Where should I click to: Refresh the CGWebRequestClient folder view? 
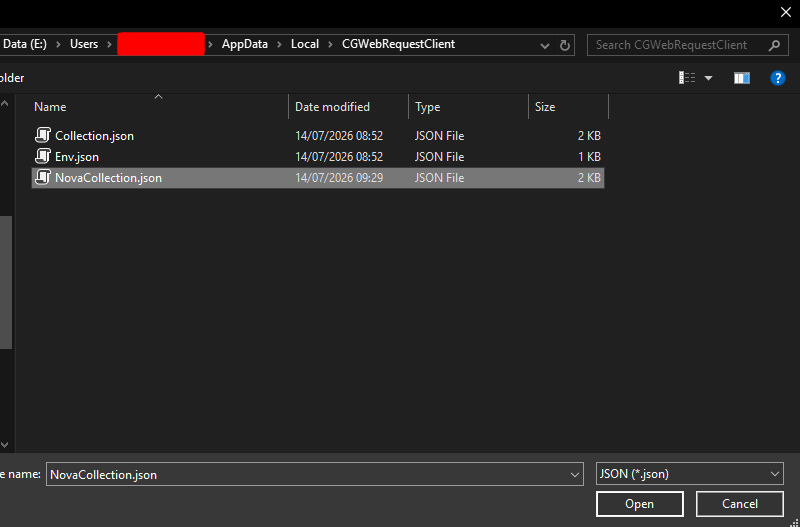click(564, 45)
